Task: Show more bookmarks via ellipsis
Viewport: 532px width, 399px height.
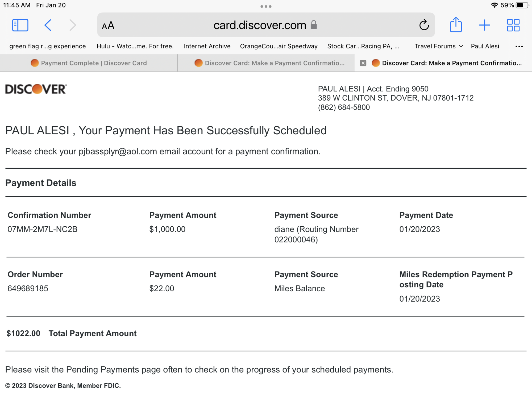Action: (519, 47)
